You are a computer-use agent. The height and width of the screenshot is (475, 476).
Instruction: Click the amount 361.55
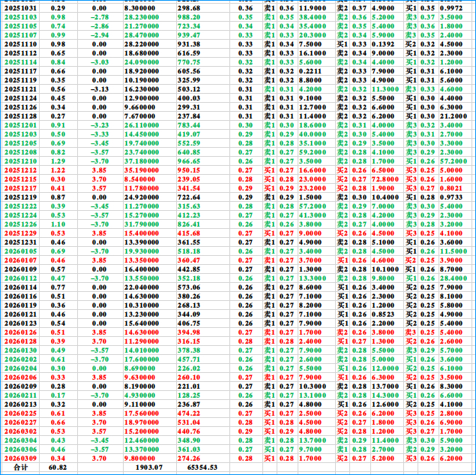coord(189,242)
